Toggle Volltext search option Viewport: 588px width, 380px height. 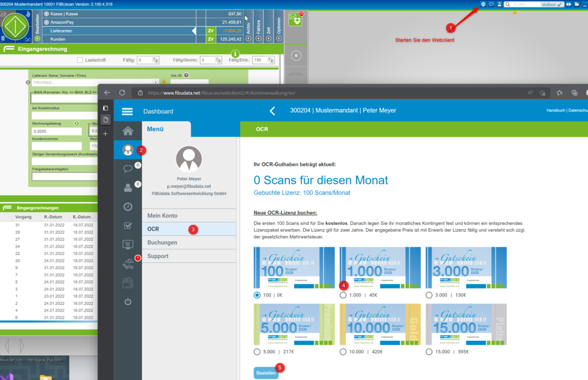[552, 4]
